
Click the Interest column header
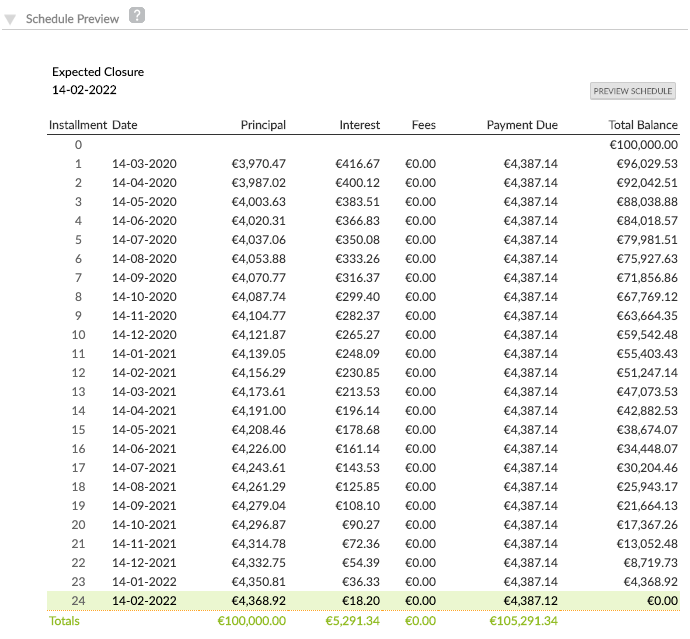coord(360,125)
